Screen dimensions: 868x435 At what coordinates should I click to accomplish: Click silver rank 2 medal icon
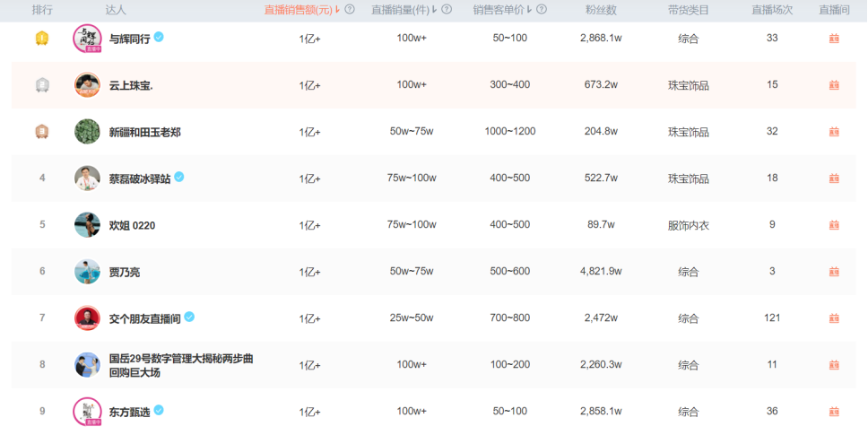[42, 84]
